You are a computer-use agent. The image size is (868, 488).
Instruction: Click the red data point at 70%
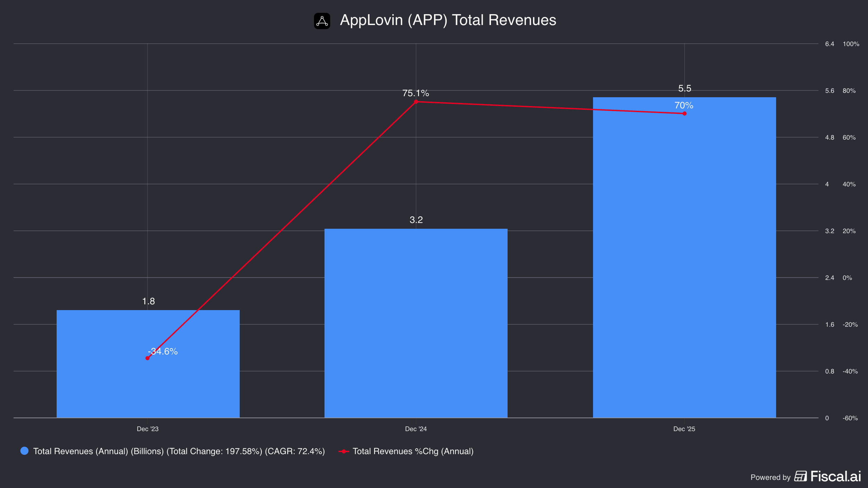[684, 113]
